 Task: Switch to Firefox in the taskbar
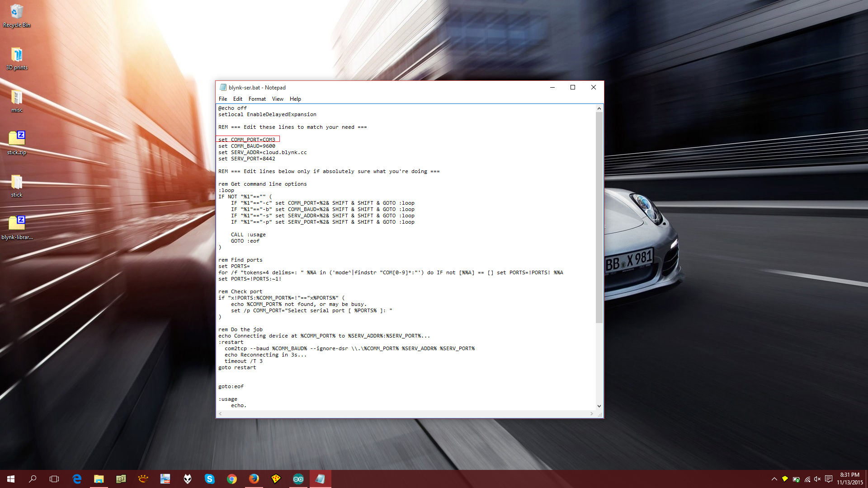tap(254, 479)
